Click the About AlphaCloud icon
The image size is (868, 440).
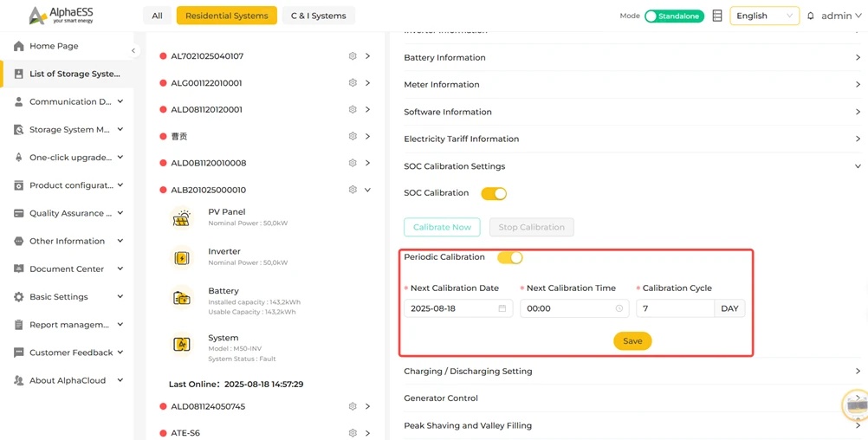click(19, 381)
